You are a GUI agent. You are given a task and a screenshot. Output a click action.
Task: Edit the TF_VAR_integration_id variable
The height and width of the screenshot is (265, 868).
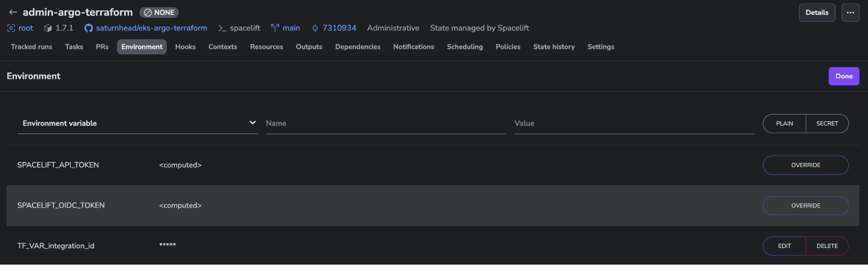tap(784, 246)
